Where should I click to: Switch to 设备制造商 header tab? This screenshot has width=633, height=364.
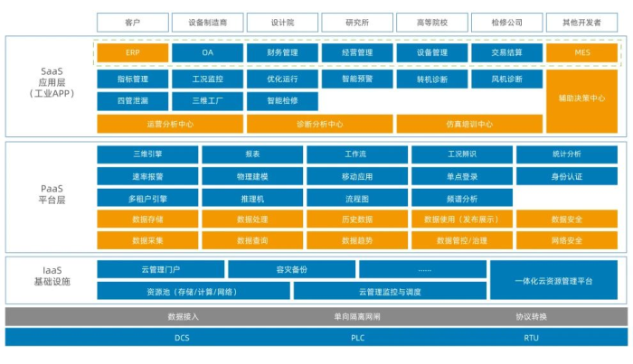[x=207, y=23]
